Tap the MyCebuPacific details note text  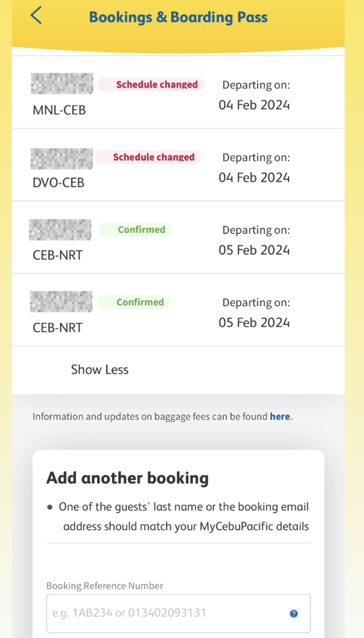184,517
